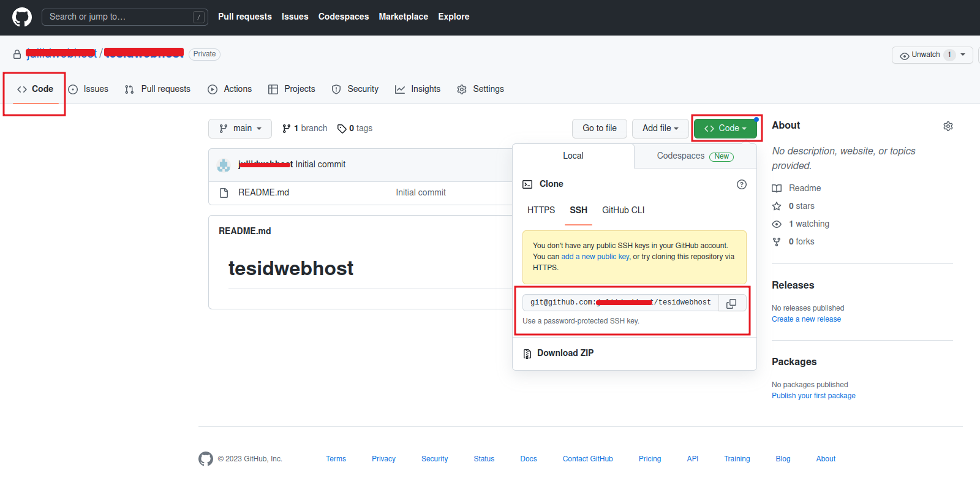
Task: Click the copy SSH URL icon
Action: coord(731,303)
